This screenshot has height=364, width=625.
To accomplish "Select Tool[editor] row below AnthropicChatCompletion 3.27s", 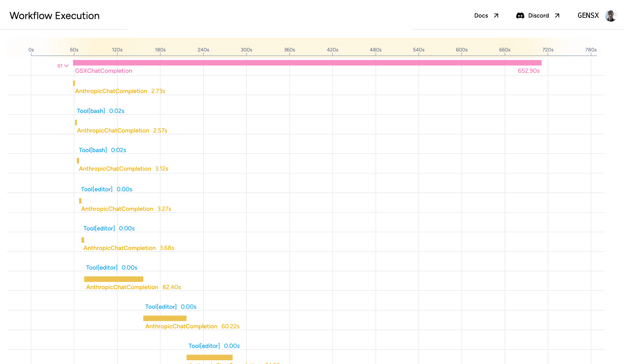I will tap(109, 228).
